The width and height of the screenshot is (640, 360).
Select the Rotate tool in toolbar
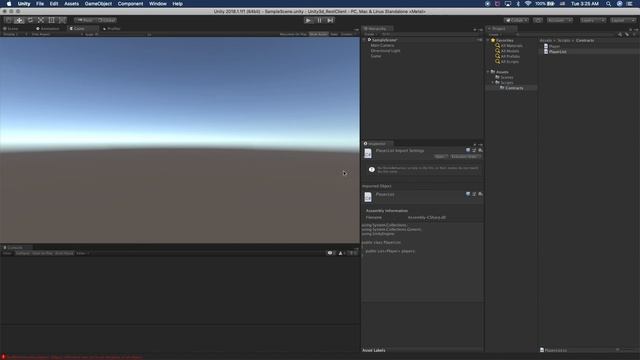[30, 20]
